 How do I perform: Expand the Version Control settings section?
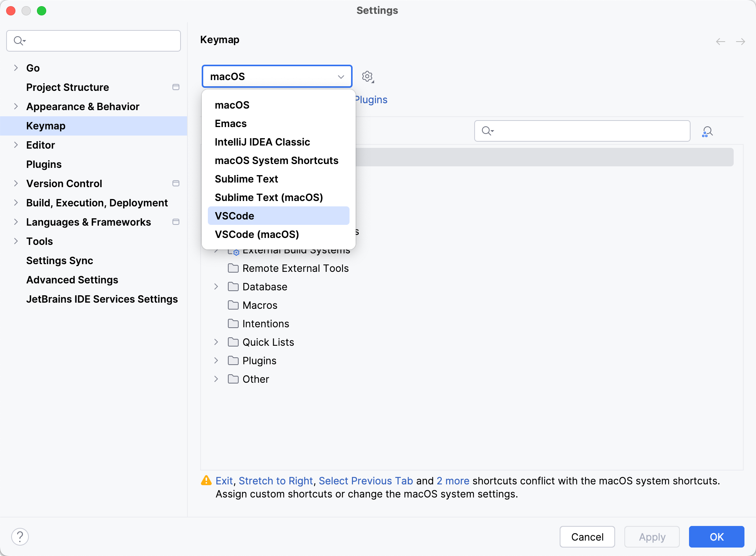(15, 183)
